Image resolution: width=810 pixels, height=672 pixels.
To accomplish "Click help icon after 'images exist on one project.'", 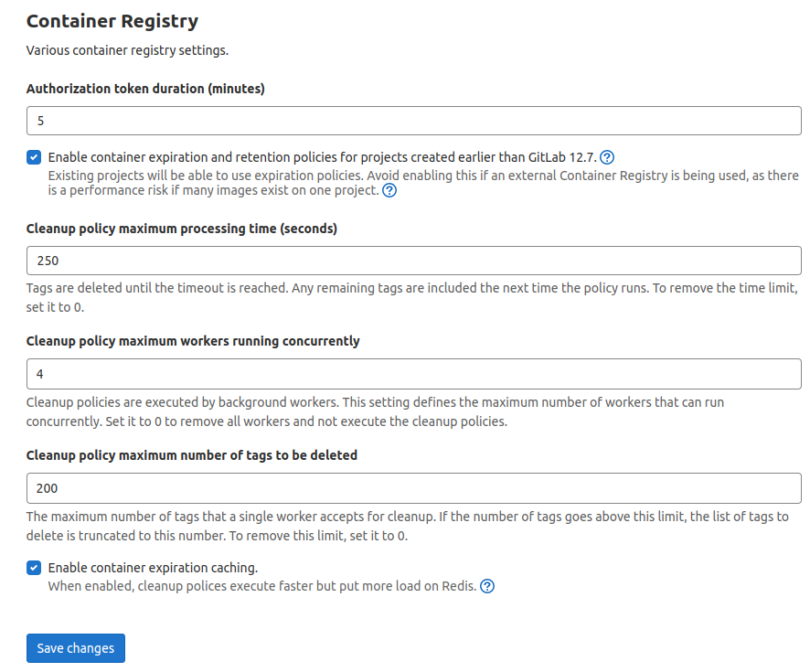I will 389,191.
